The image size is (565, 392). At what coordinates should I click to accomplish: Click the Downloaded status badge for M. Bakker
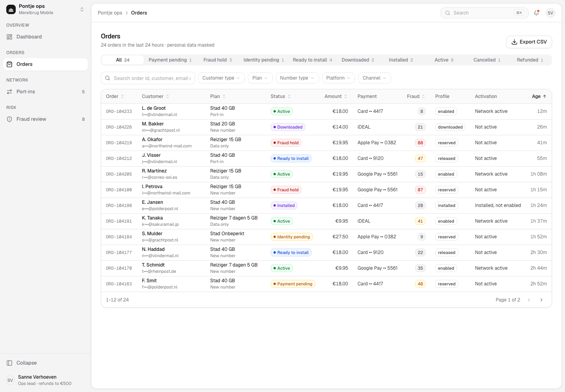point(288,127)
